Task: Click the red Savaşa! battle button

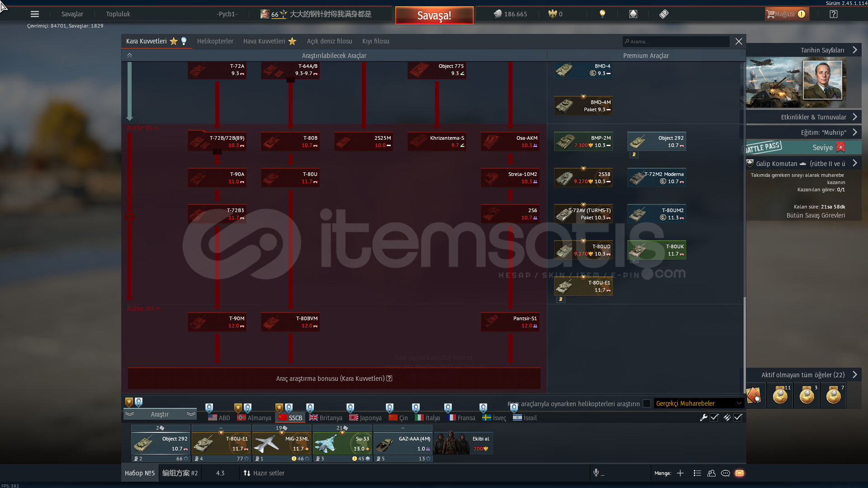Action: point(434,15)
